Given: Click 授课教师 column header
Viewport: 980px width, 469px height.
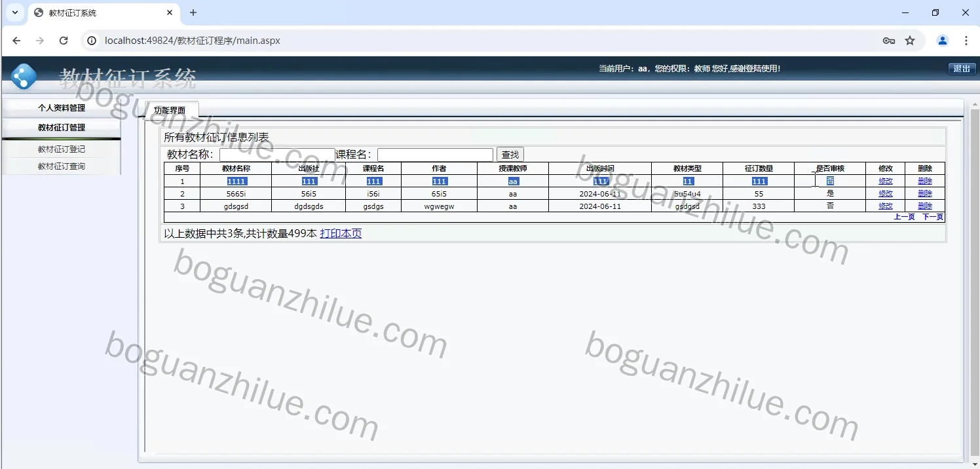Looking at the screenshot, I should click(x=513, y=169).
